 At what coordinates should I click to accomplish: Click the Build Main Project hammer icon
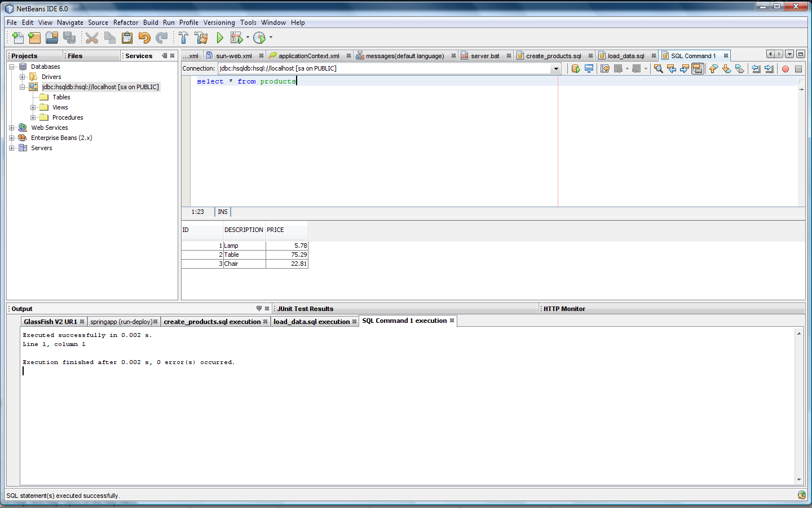pos(183,38)
